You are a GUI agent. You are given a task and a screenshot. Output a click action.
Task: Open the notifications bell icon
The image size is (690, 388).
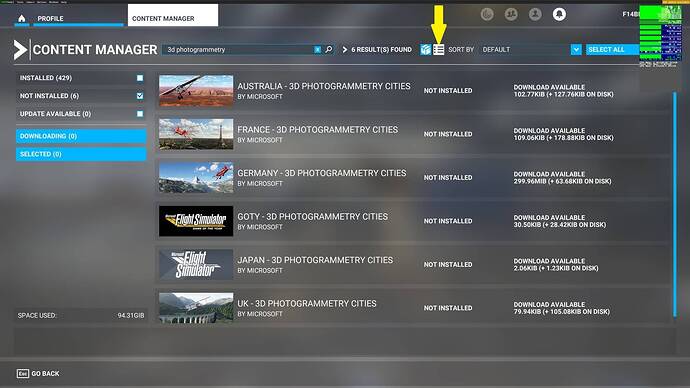559,15
